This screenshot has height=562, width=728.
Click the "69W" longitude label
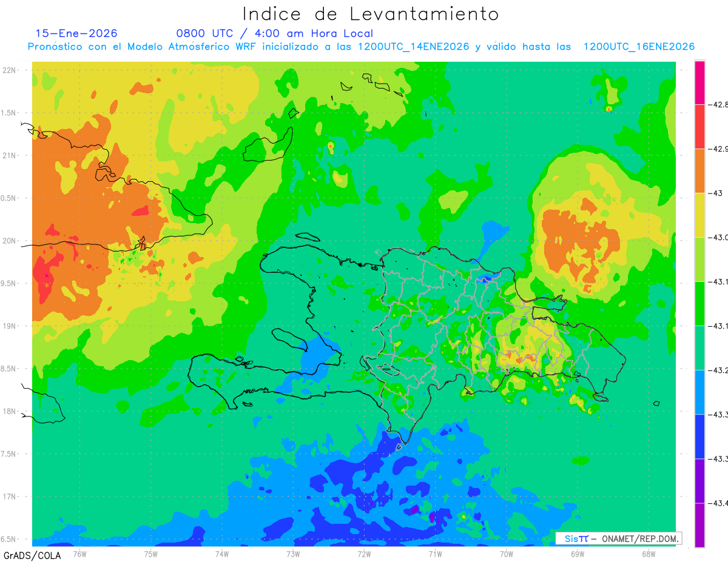tap(577, 554)
